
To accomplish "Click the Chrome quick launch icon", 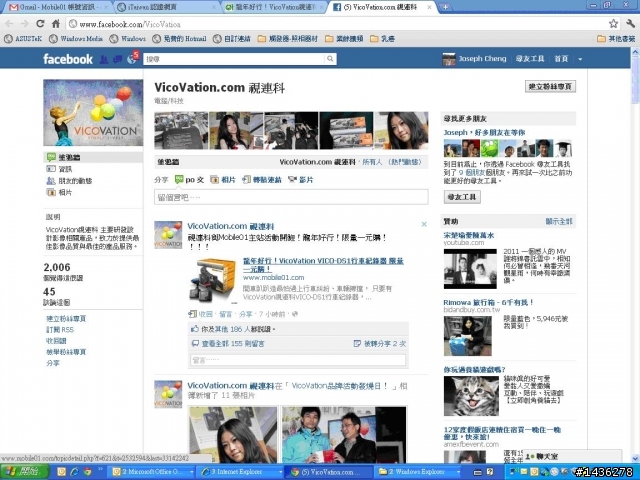I will 87,472.
